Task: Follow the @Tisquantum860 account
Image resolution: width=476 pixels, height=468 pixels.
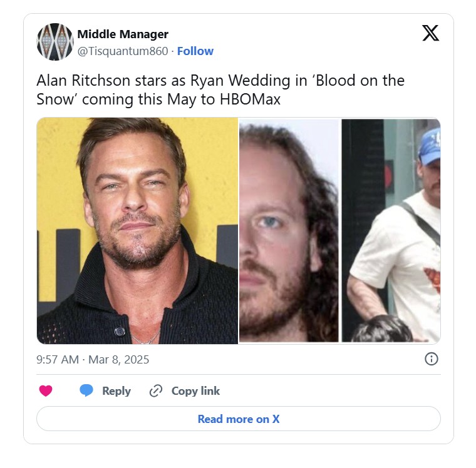Action: tap(195, 51)
